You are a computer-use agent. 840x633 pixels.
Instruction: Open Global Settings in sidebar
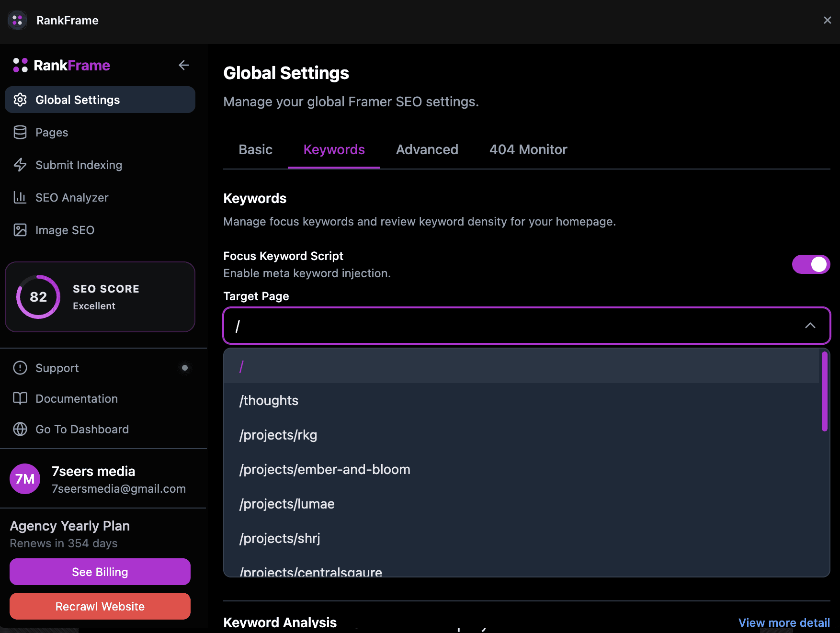100,100
